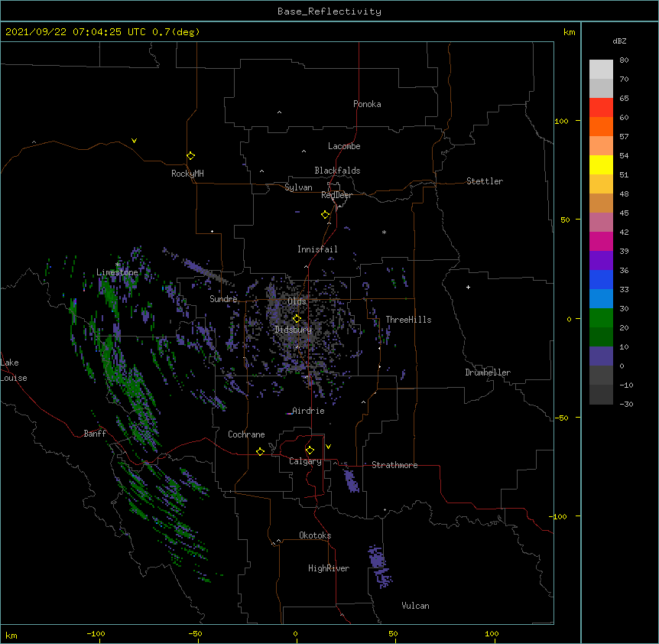
Task: Click the white asterisk marker east of Innisfail
Action: (384, 232)
